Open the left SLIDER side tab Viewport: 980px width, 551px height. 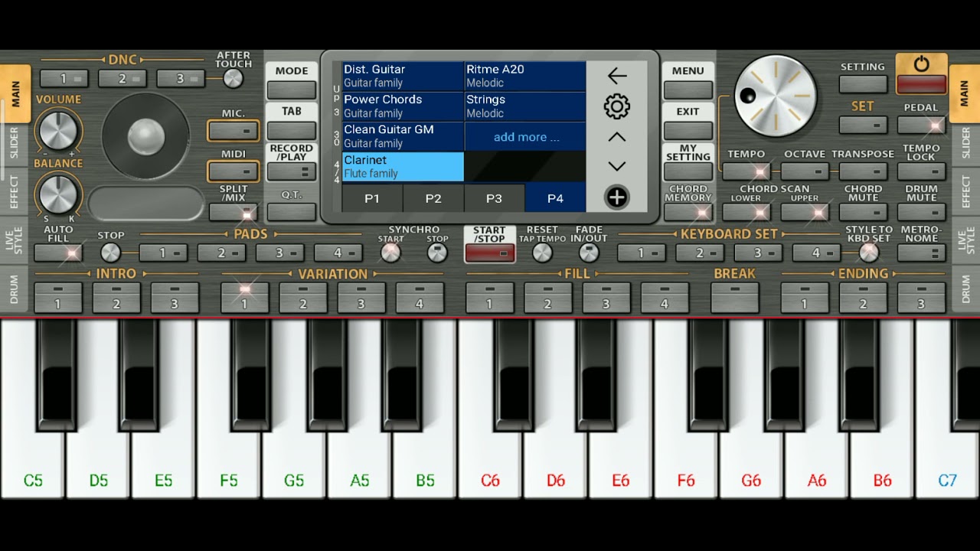click(15, 143)
